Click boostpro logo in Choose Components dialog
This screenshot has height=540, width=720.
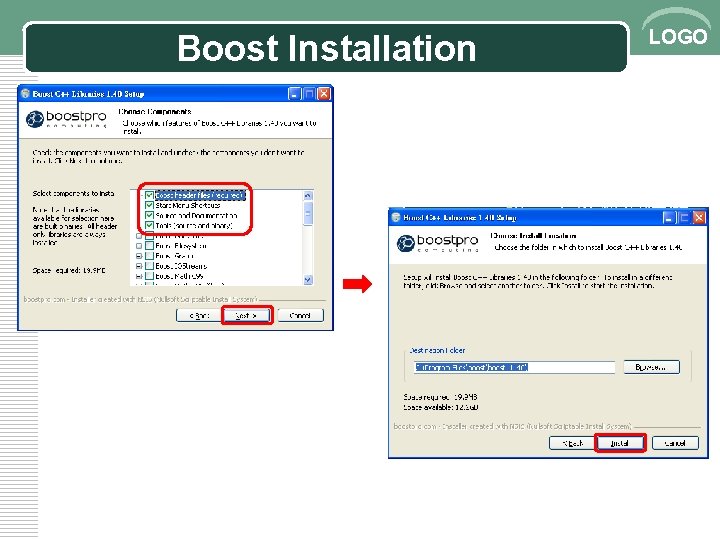(x=66, y=118)
